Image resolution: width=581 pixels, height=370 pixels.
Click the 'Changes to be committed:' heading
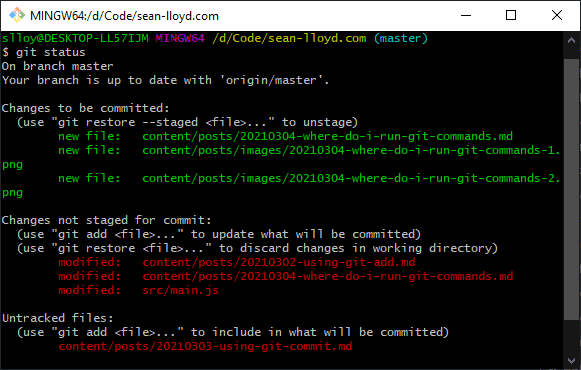[86, 108]
